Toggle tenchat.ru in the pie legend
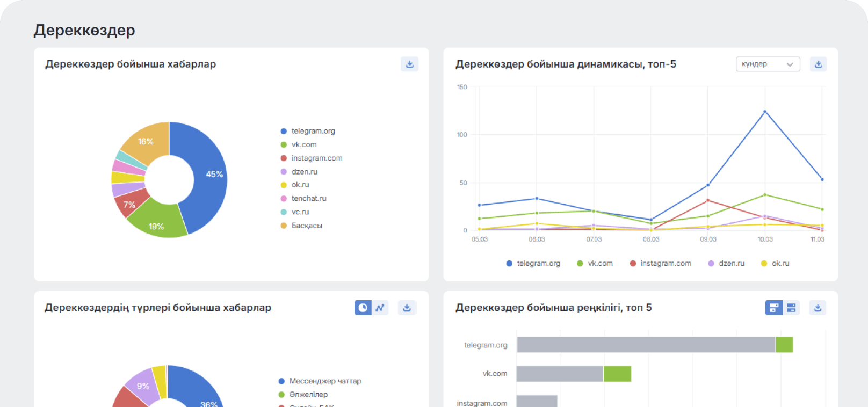 tap(303, 198)
